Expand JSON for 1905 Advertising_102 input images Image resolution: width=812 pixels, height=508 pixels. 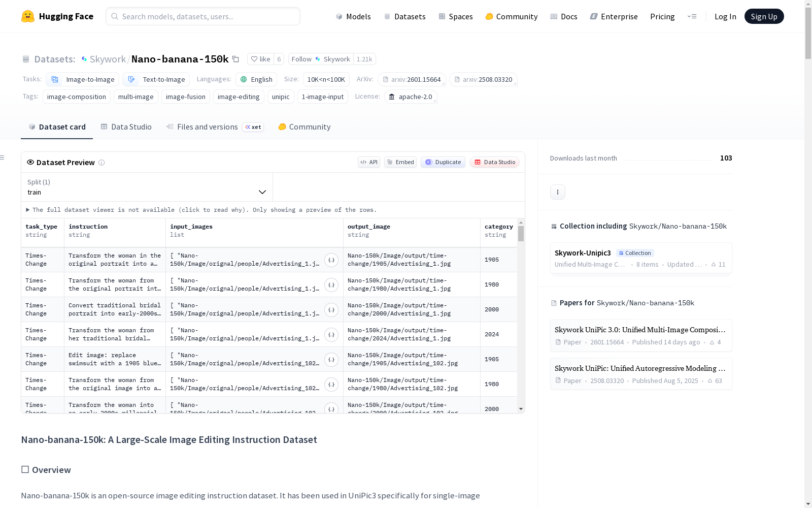tap(331, 360)
